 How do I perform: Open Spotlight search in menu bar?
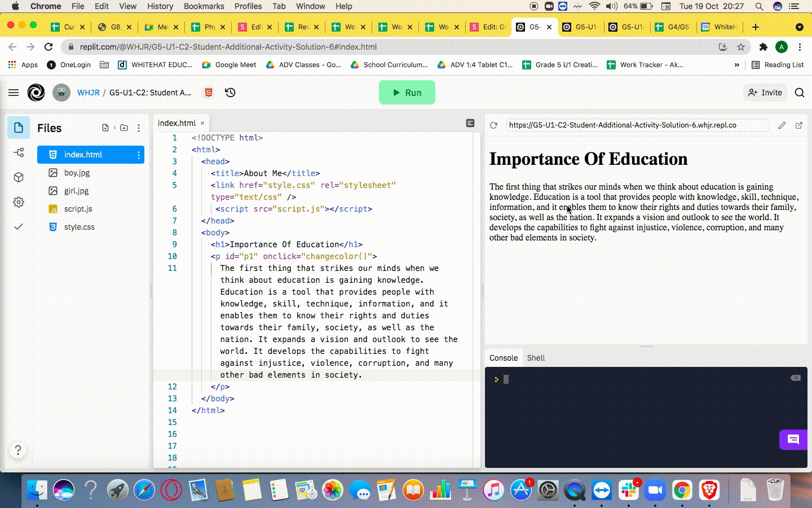[x=759, y=6]
